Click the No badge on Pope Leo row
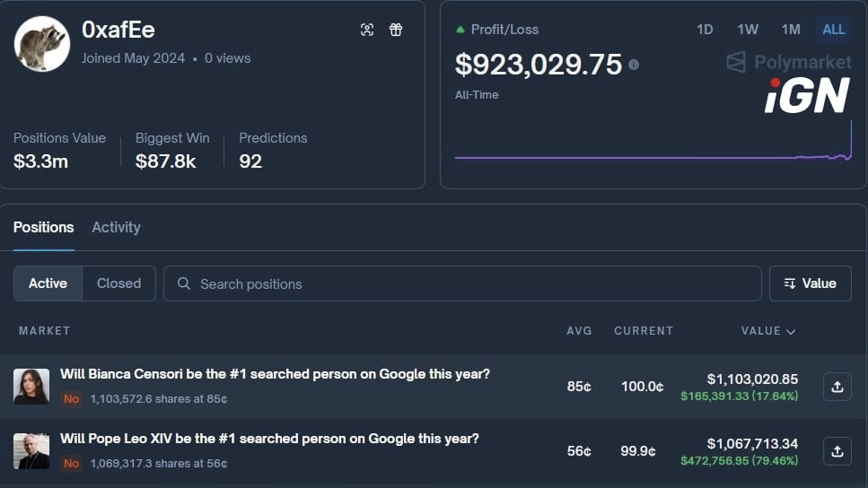The height and width of the screenshot is (488, 868). point(72,464)
